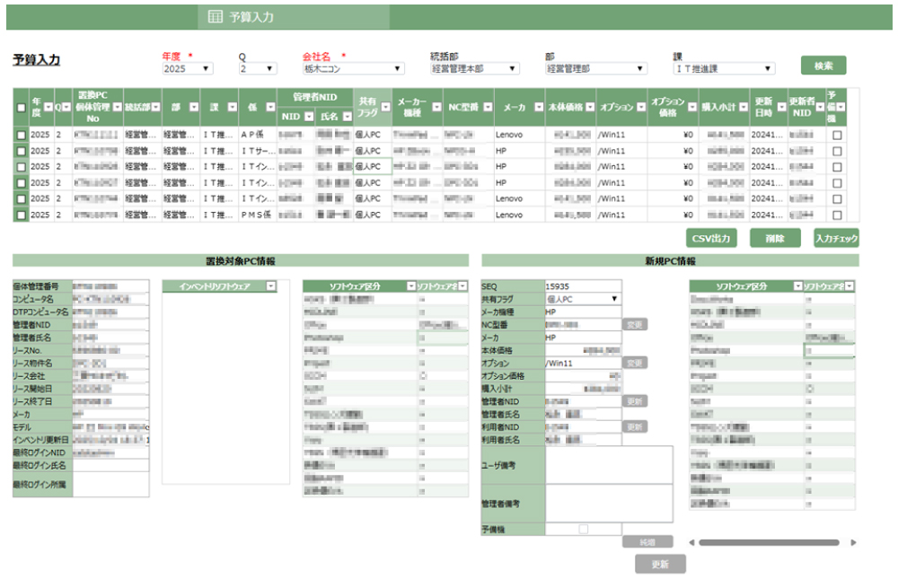Click the left arrow of the horizontal scrollbar
The width and height of the screenshot is (898, 588).
click(x=690, y=542)
